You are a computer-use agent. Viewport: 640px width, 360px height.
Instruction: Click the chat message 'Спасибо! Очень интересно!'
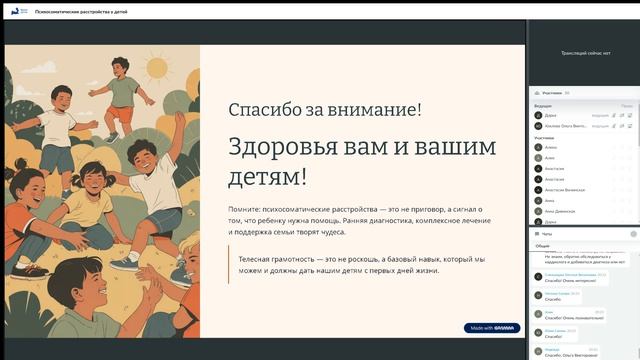(570, 281)
